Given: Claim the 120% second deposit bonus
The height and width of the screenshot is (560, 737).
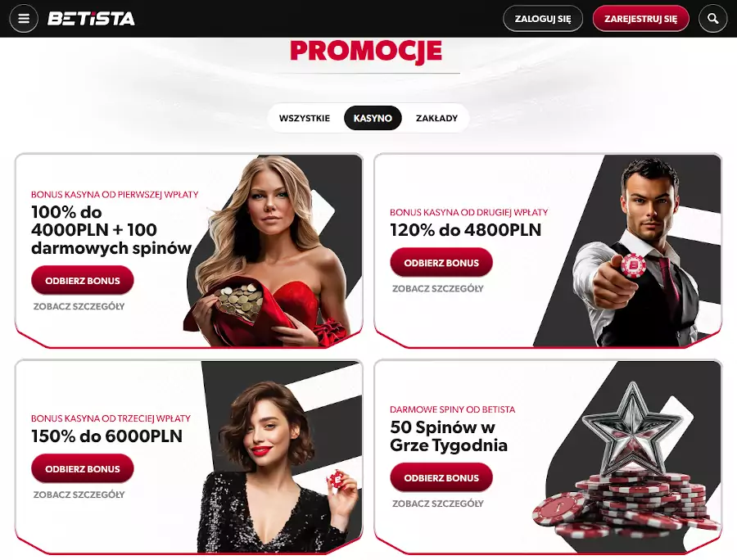Looking at the screenshot, I should point(441,263).
